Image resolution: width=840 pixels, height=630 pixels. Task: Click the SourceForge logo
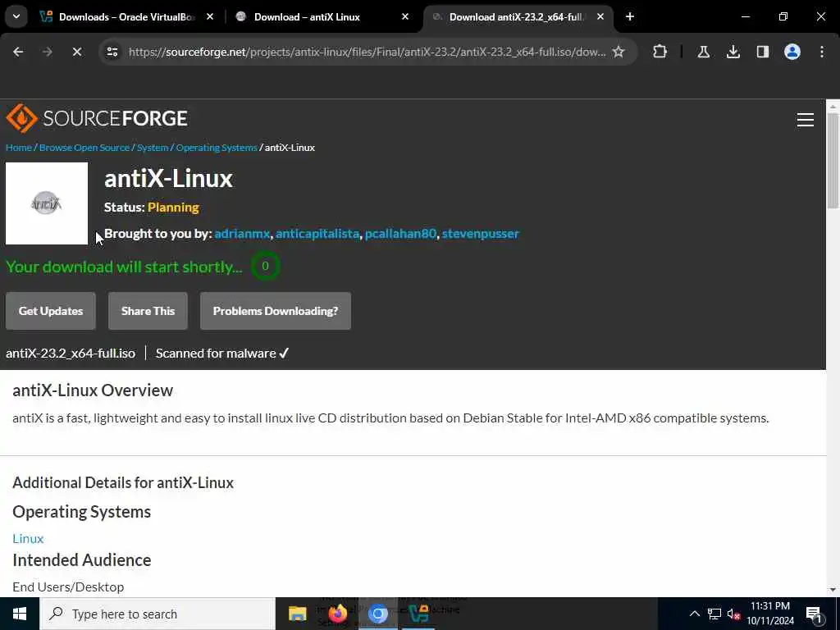[x=97, y=118]
